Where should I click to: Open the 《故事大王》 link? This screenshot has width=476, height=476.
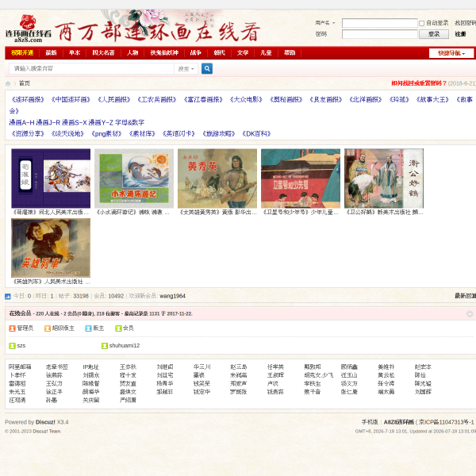point(432,100)
